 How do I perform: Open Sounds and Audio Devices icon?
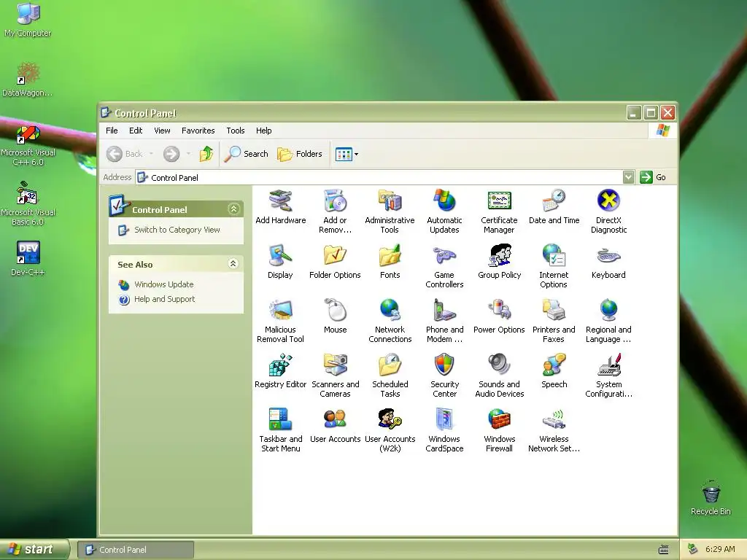click(x=499, y=365)
